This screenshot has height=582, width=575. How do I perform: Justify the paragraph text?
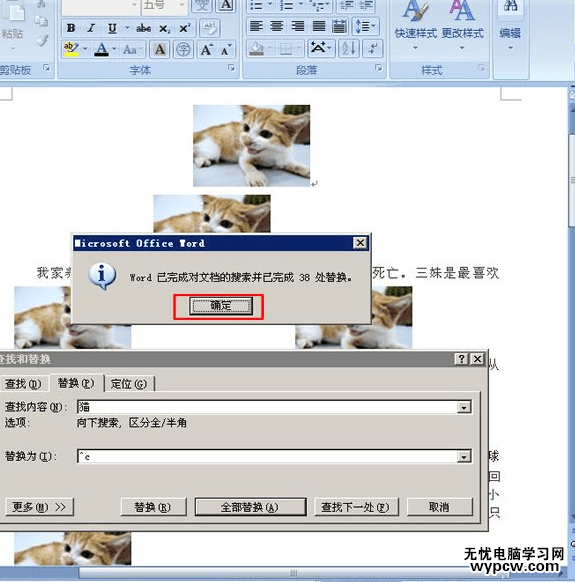click(318, 26)
